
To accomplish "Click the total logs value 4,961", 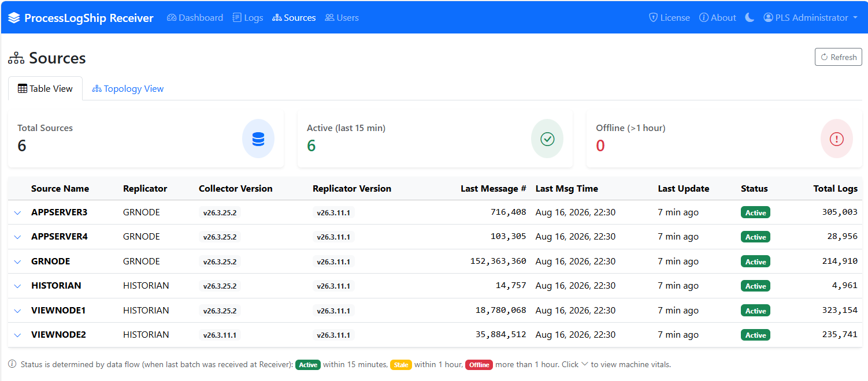I will point(845,286).
